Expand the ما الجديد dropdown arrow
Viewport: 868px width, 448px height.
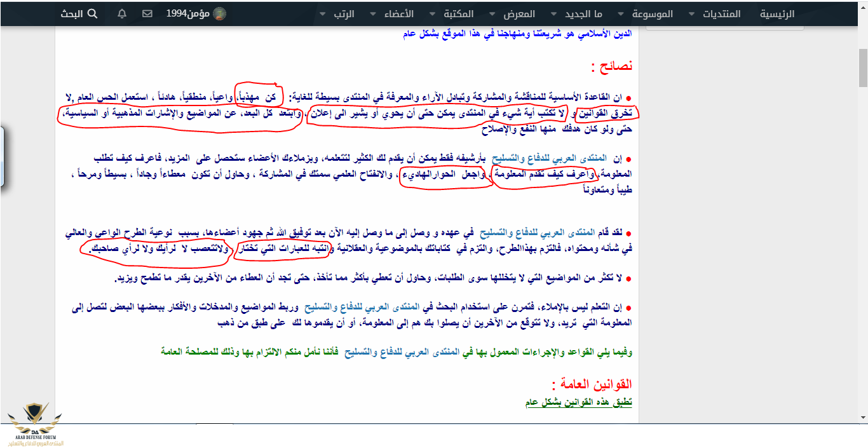(552, 14)
